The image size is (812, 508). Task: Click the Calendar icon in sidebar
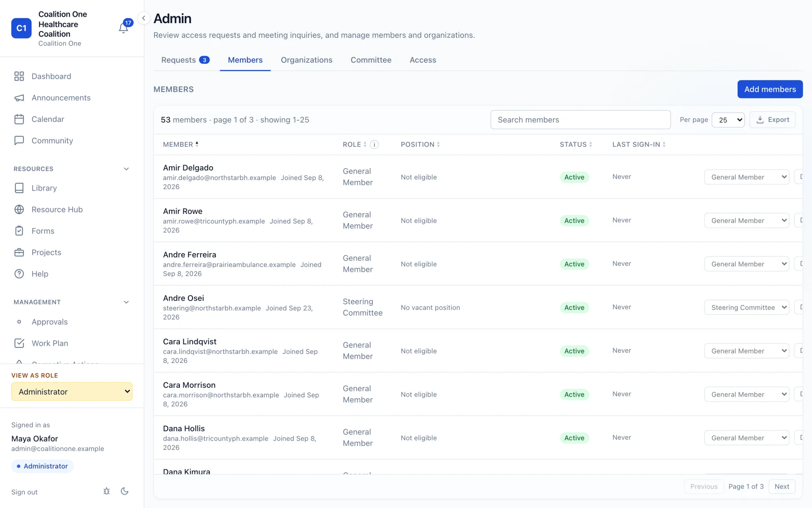pyautogui.click(x=19, y=119)
